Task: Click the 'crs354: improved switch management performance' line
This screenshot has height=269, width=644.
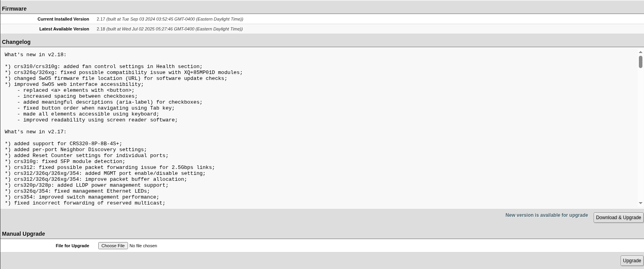Action: coord(82,197)
